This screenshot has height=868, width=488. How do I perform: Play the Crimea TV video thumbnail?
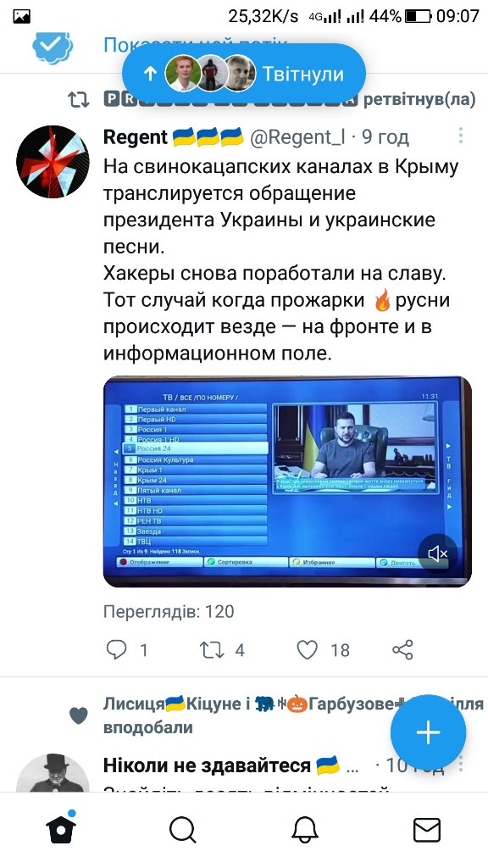(x=287, y=481)
